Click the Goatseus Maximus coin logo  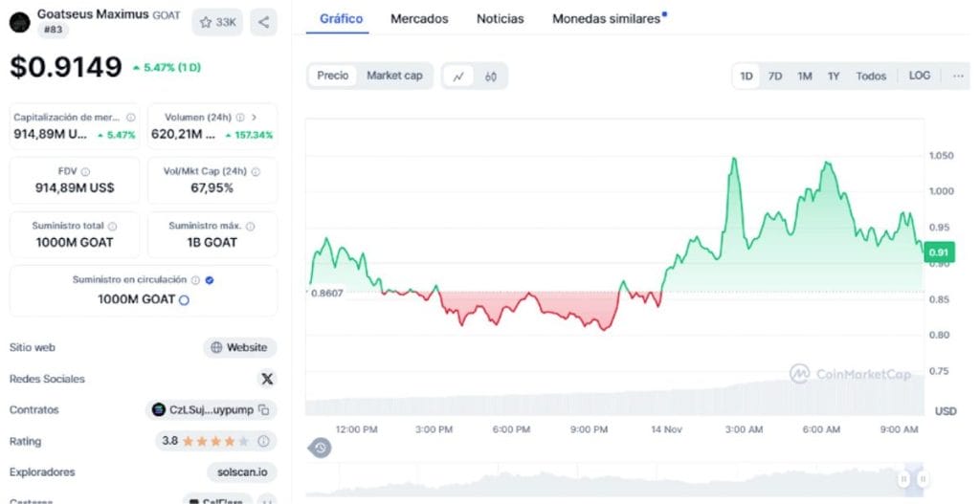coord(19,22)
